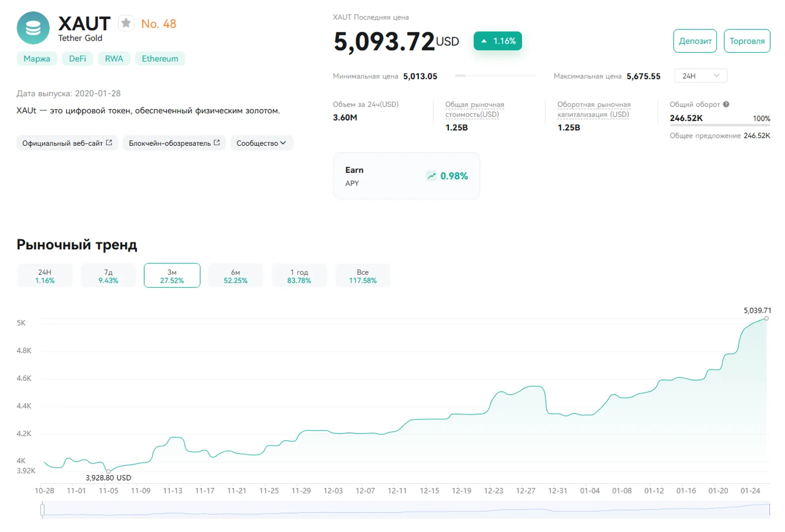Switch chart to the 6м tab
Screen dimensions: 785x532
click(235, 276)
